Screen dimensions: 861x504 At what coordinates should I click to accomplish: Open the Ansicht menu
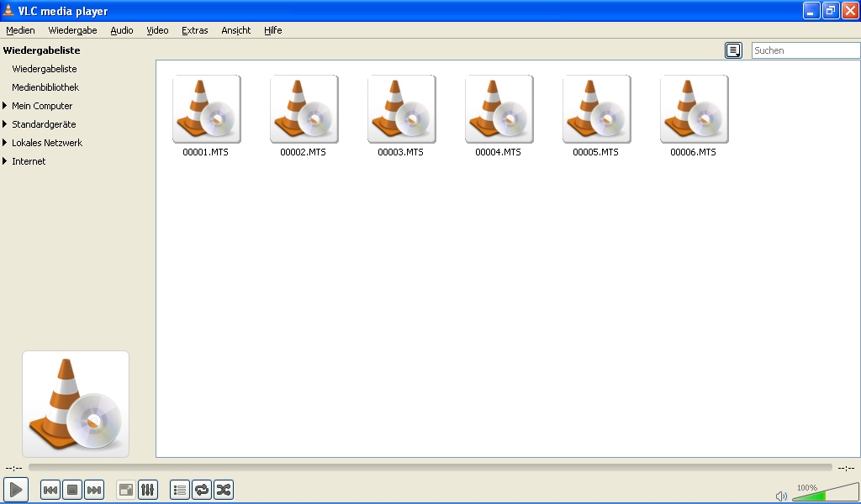pyautogui.click(x=236, y=31)
